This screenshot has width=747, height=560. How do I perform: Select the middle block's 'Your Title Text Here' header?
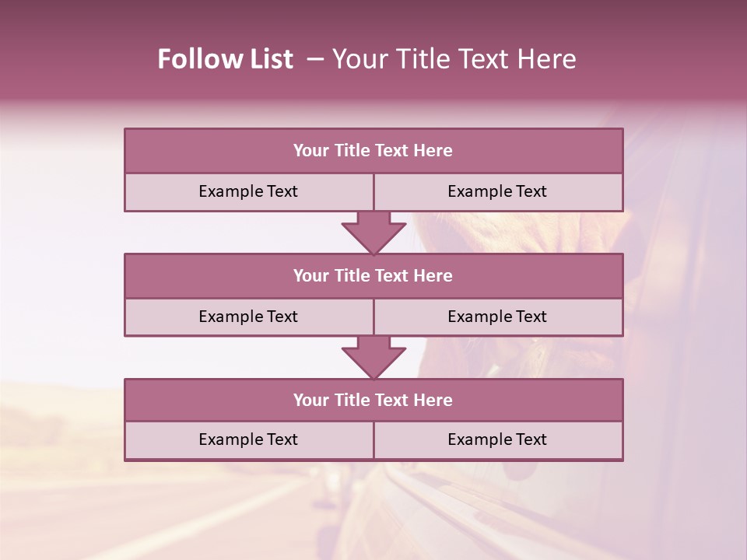[373, 275]
